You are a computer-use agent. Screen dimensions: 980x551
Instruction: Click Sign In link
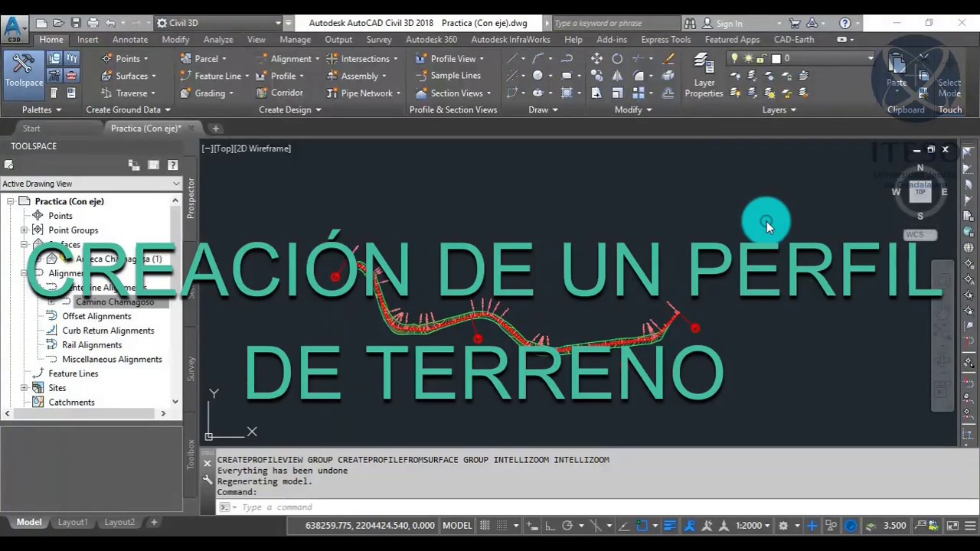point(729,23)
